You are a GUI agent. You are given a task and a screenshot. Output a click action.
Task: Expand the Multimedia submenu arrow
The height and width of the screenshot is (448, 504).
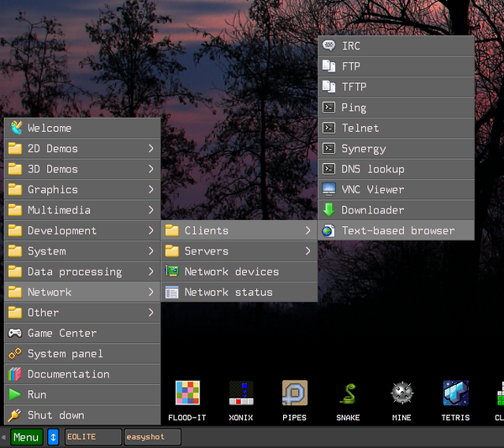pos(150,210)
